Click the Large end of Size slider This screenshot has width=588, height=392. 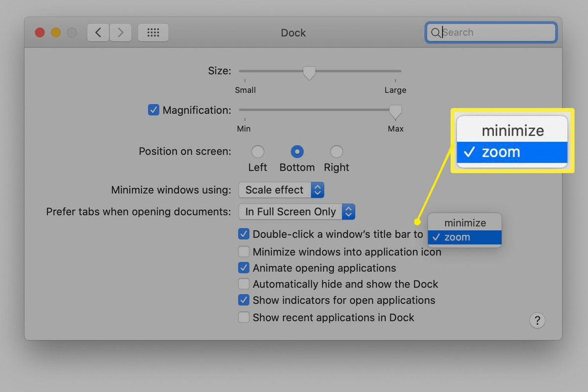395,90
